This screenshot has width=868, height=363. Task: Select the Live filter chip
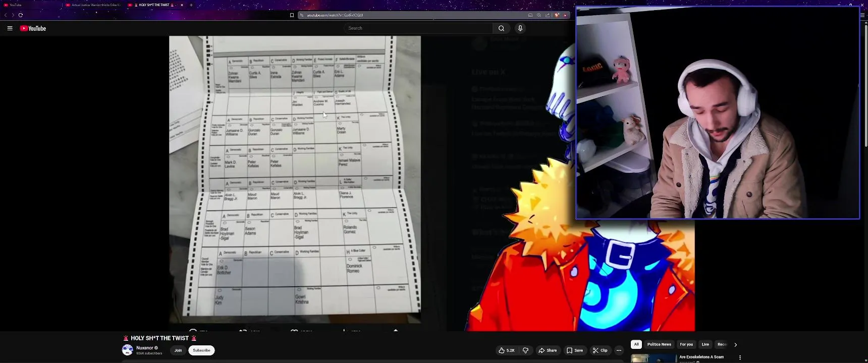pyautogui.click(x=705, y=344)
